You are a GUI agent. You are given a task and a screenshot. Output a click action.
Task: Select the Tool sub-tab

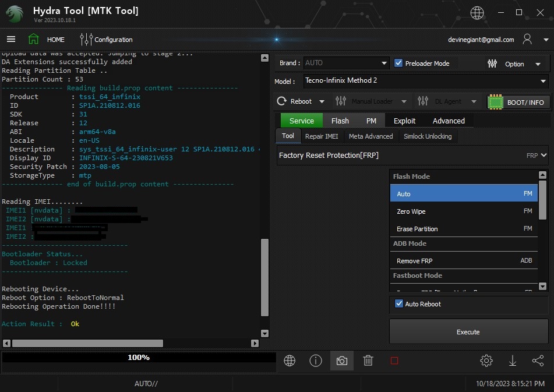point(288,136)
